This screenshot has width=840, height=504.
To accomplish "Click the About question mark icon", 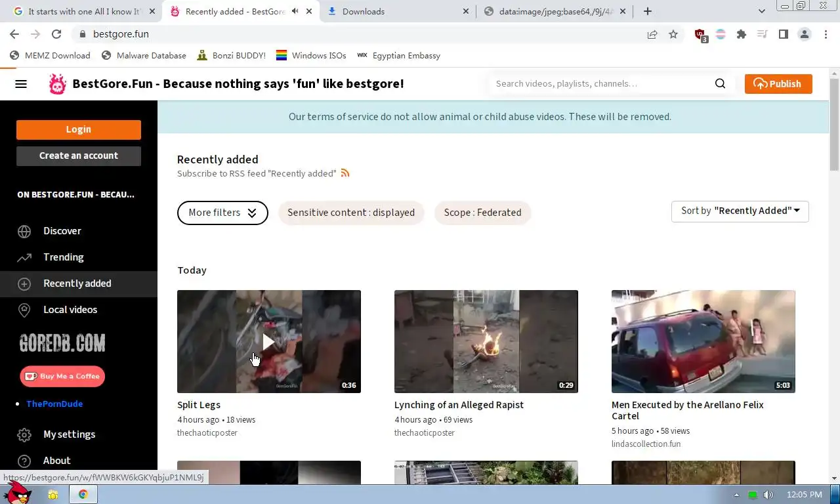I will tap(24, 461).
